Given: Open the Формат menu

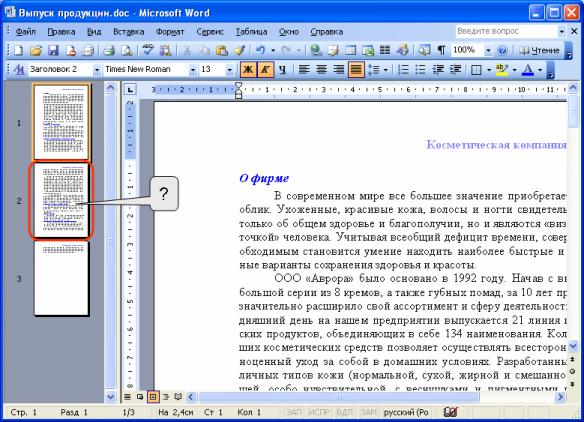Looking at the screenshot, I should (170, 32).
